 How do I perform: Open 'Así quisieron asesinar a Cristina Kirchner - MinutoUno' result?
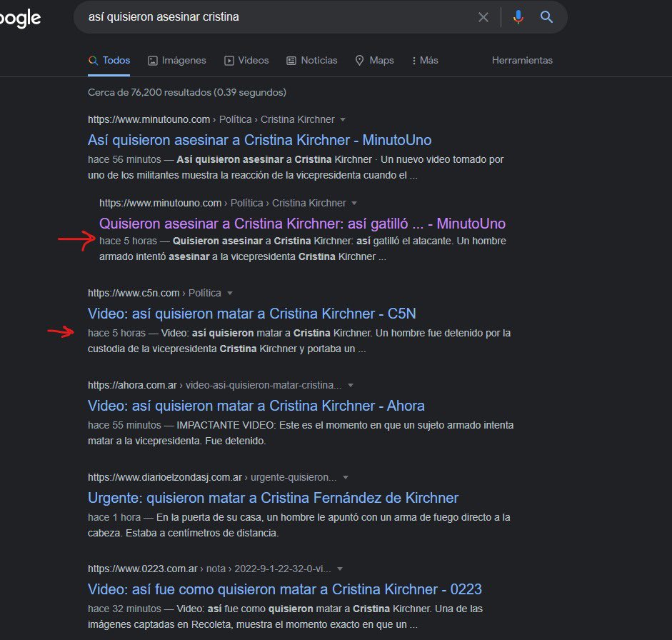click(260, 140)
